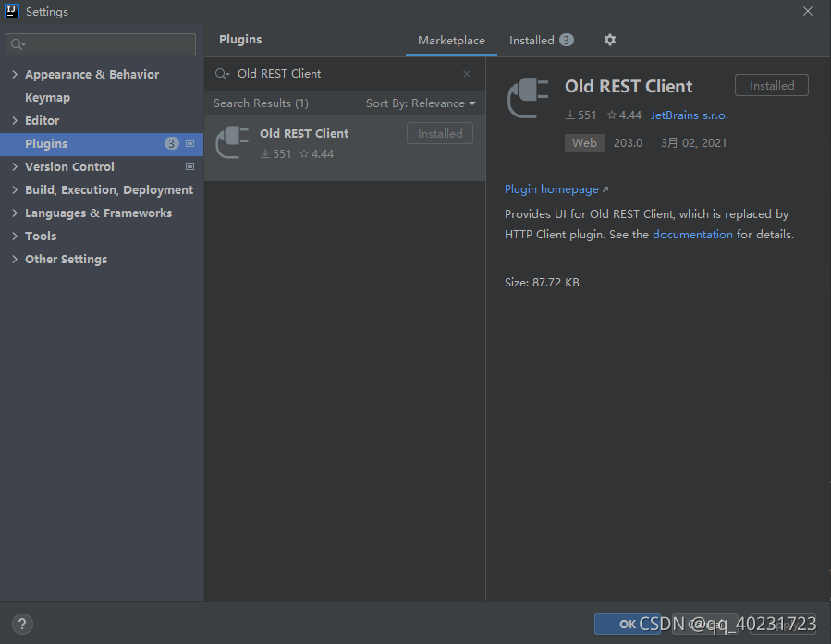The width and height of the screenshot is (831, 644).
Task: Clear the plugin search text with the X
Action: [x=467, y=74]
